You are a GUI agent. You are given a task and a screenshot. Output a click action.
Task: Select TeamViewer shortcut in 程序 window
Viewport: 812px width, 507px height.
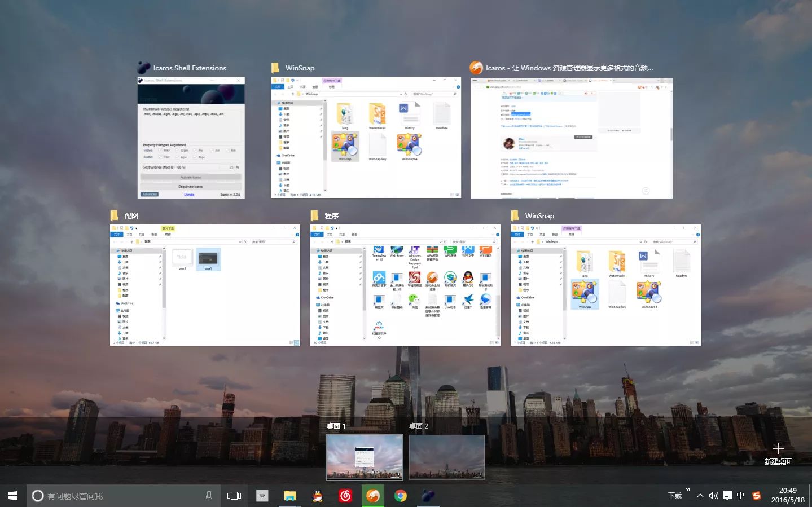click(379, 254)
